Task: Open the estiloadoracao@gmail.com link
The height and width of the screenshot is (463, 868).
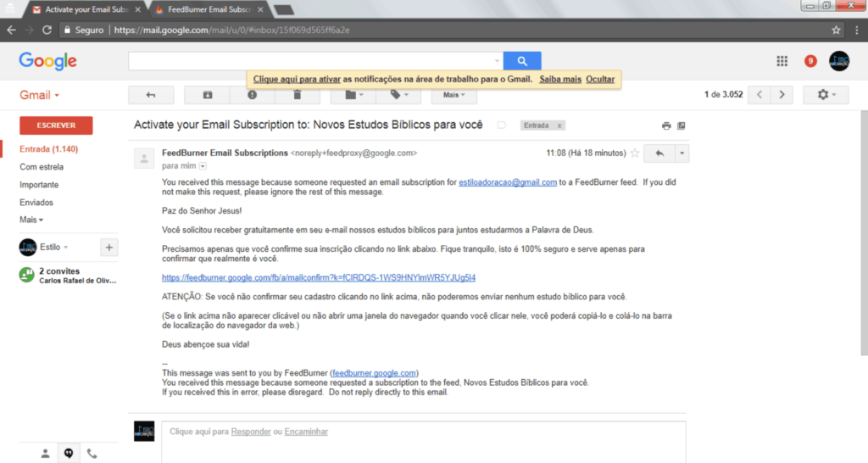Action: [508, 182]
